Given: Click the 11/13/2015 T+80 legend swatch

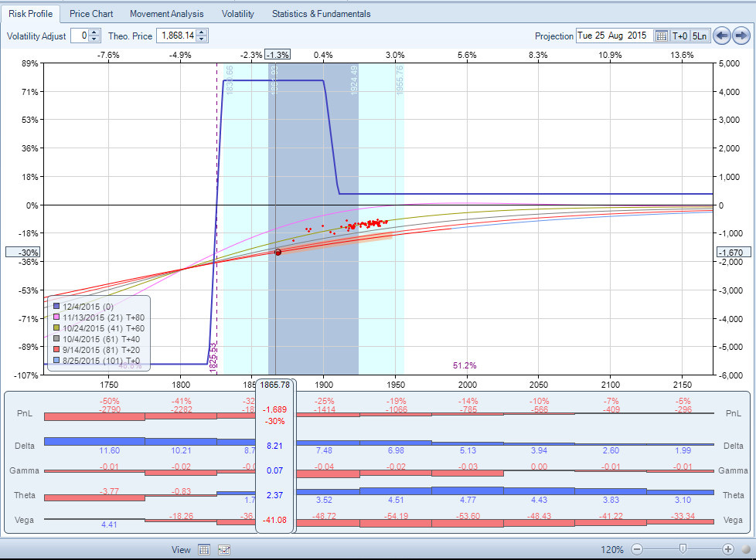Looking at the screenshot, I should (x=56, y=317).
